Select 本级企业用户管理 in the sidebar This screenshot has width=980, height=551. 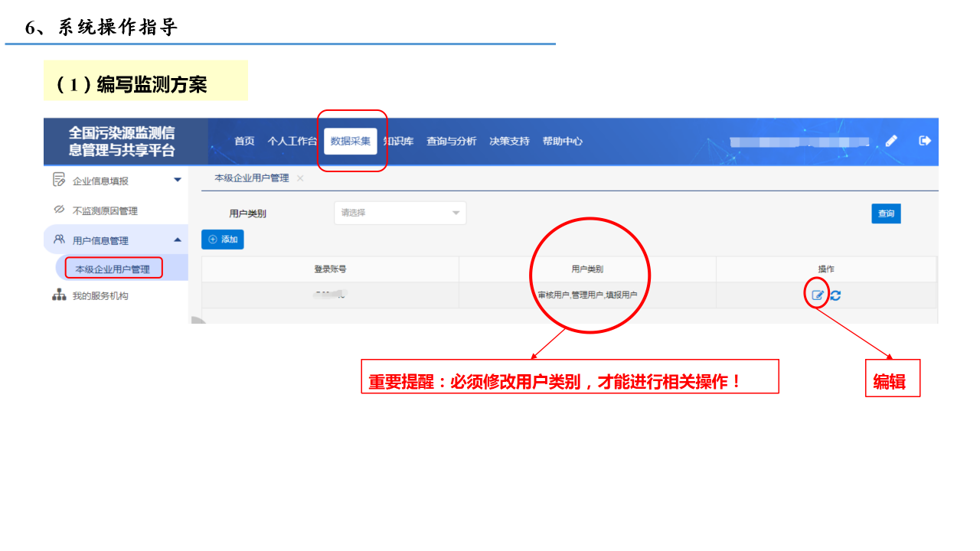click(113, 269)
